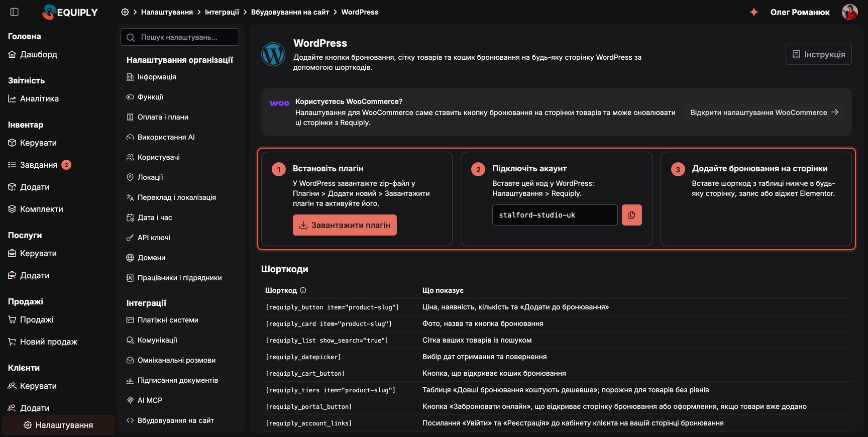Select Керувати under Клієнти
Viewport: 868px width, 437px height.
click(x=33, y=386)
